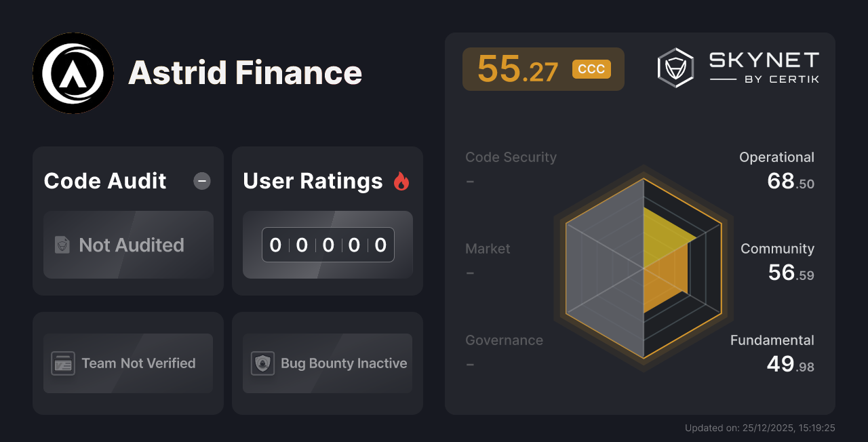
Task: Toggle the Bug Bounty Inactive status
Action: tap(327, 363)
